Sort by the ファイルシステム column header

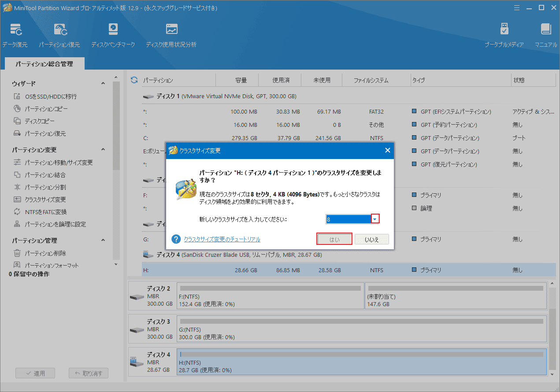(377, 80)
